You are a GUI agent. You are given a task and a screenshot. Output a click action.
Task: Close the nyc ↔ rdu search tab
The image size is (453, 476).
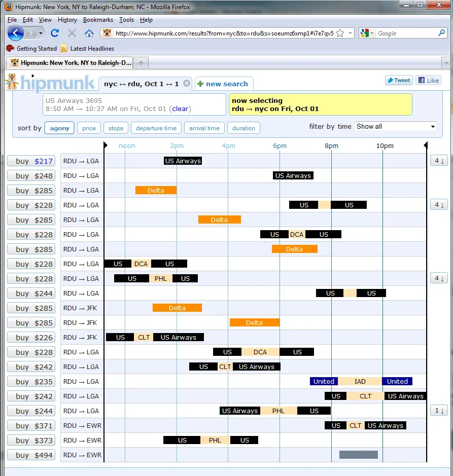point(187,83)
